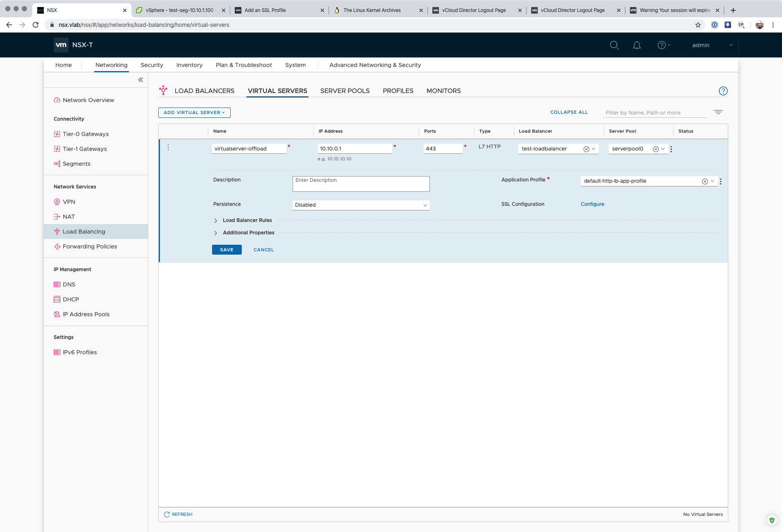782x532 pixels.
Task: Select Tier-1 Gateways in the sidebar
Action: (x=85, y=149)
